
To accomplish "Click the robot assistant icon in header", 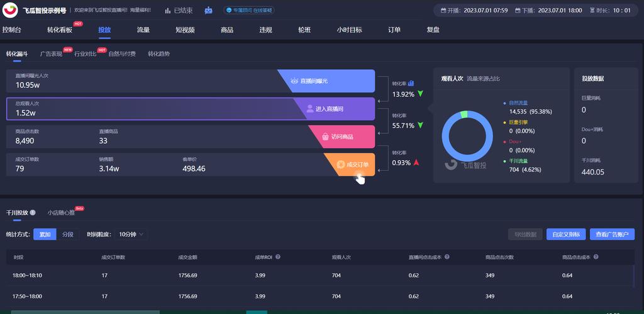I will [209, 11].
